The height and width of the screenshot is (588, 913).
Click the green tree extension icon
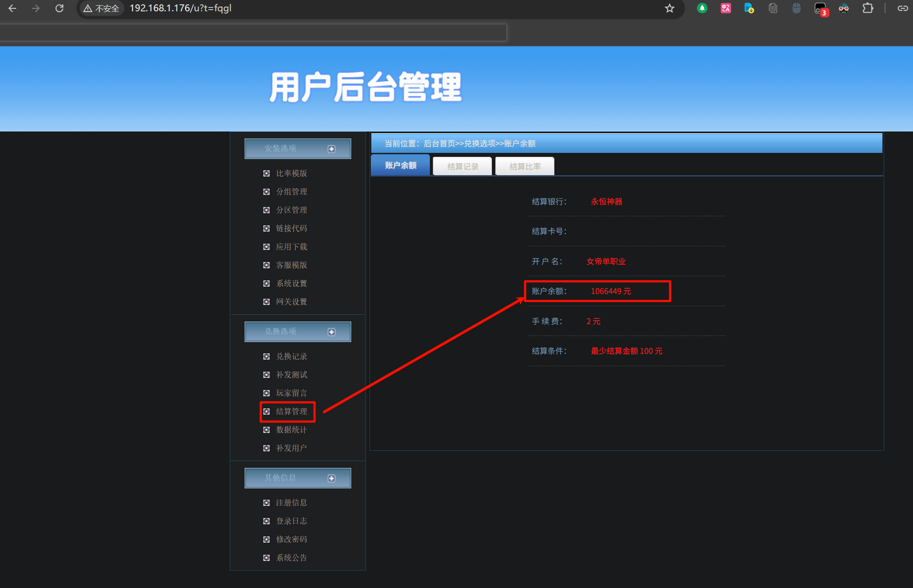[x=702, y=8]
